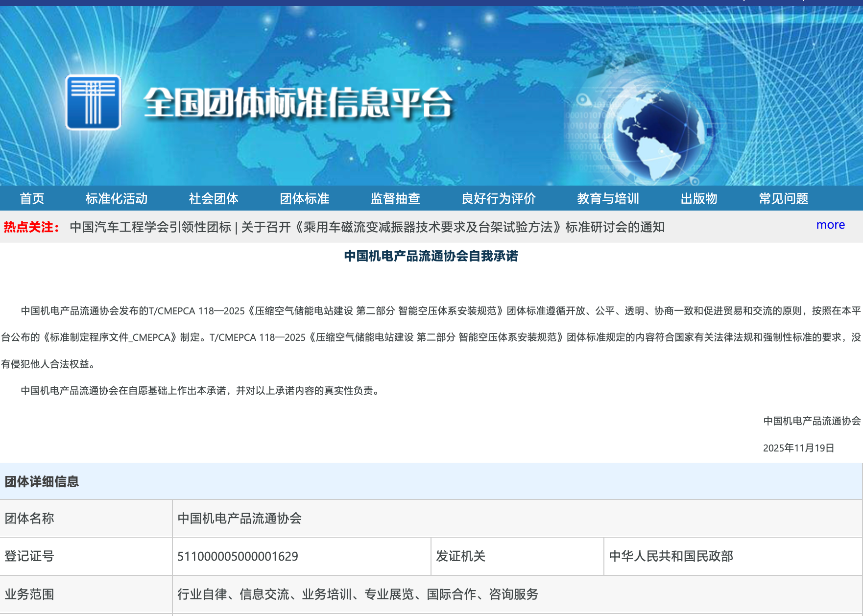Open the 首页 navigation item
The width and height of the screenshot is (863, 616).
(x=32, y=198)
